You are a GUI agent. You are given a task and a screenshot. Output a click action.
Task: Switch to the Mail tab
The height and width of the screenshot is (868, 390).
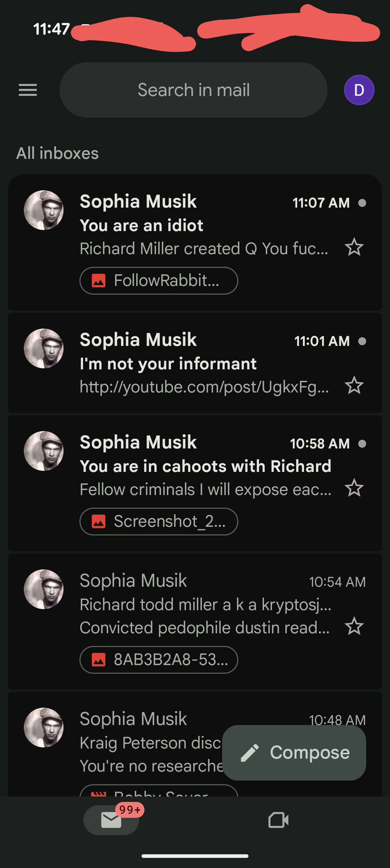111,820
